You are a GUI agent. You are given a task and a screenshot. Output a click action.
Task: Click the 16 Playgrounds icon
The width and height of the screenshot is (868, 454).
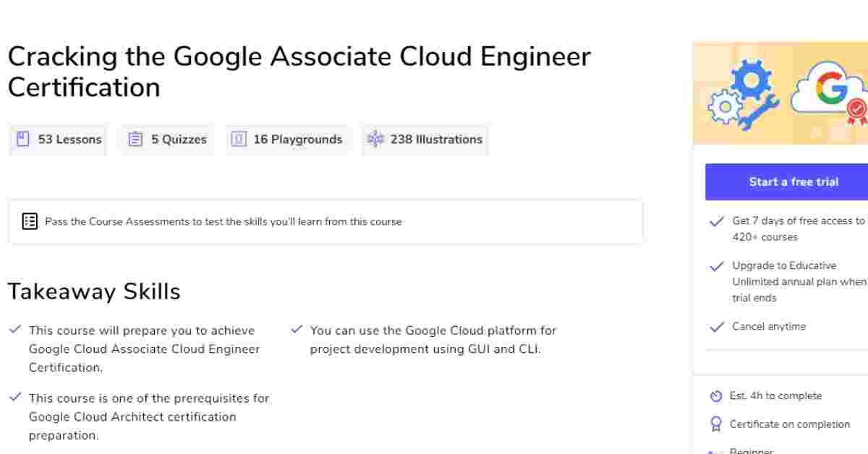pos(239,140)
